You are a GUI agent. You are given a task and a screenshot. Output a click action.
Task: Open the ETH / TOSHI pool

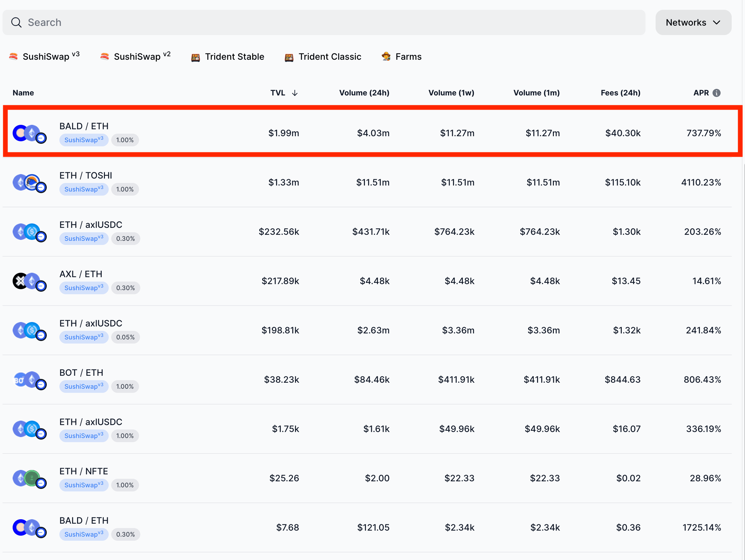pyautogui.click(x=367, y=183)
